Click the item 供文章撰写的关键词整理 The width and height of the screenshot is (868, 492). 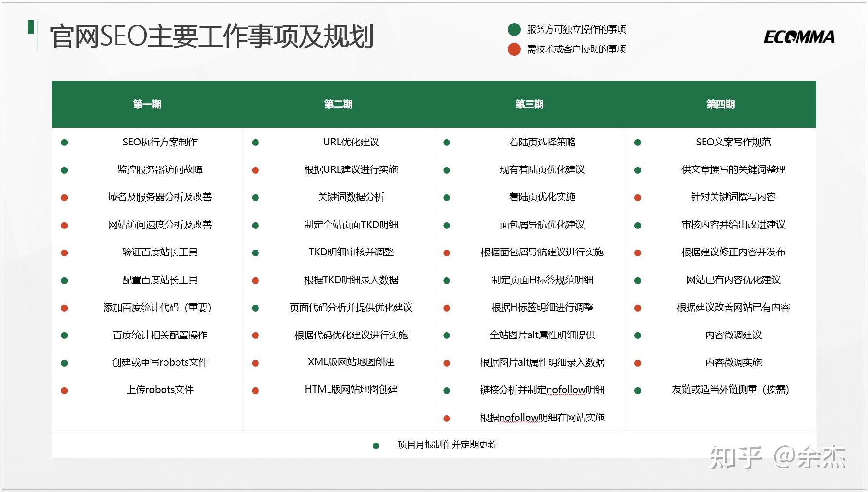point(734,169)
